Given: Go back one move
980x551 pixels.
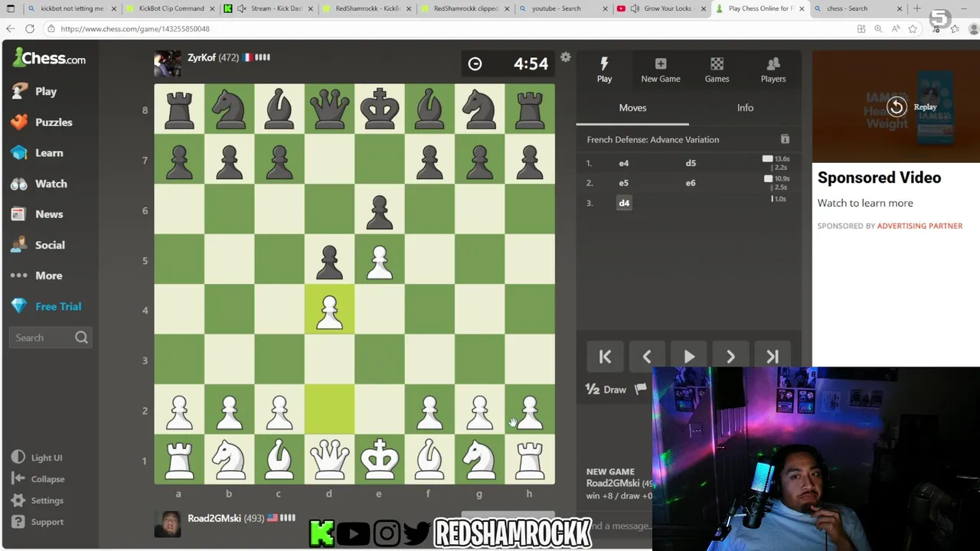Looking at the screenshot, I should [x=647, y=357].
